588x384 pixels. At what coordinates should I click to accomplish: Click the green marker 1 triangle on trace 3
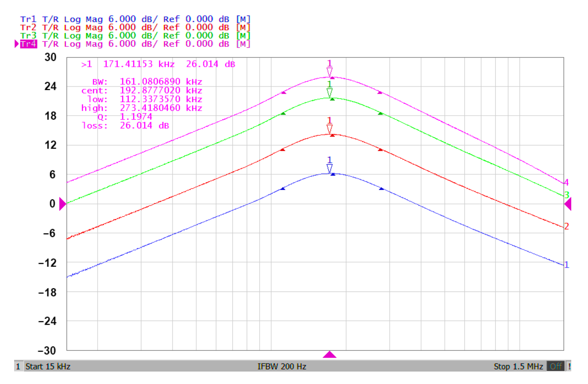(329, 93)
